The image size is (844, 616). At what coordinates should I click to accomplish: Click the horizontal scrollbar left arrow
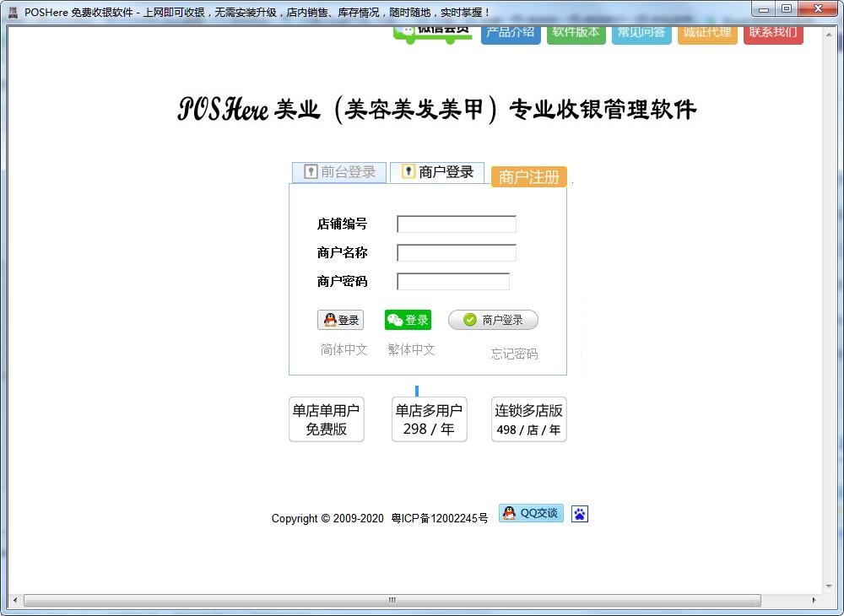pyautogui.click(x=15, y=600)
